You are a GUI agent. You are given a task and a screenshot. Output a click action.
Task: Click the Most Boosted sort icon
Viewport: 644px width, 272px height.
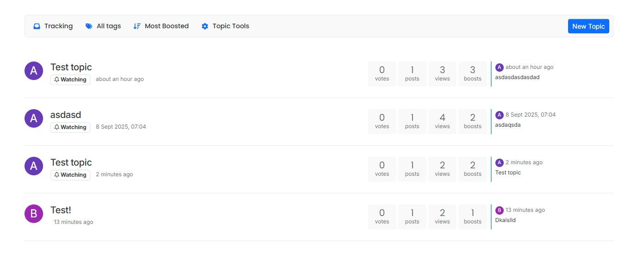coord(137,26)
